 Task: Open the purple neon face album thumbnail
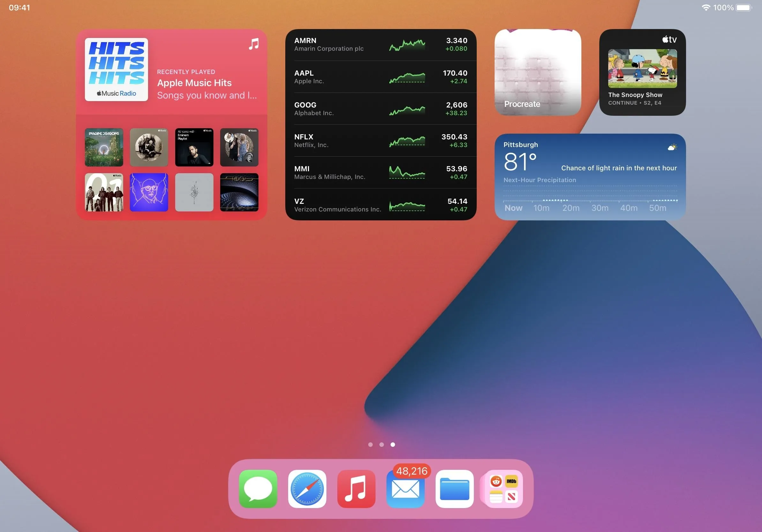pos(149,192)
